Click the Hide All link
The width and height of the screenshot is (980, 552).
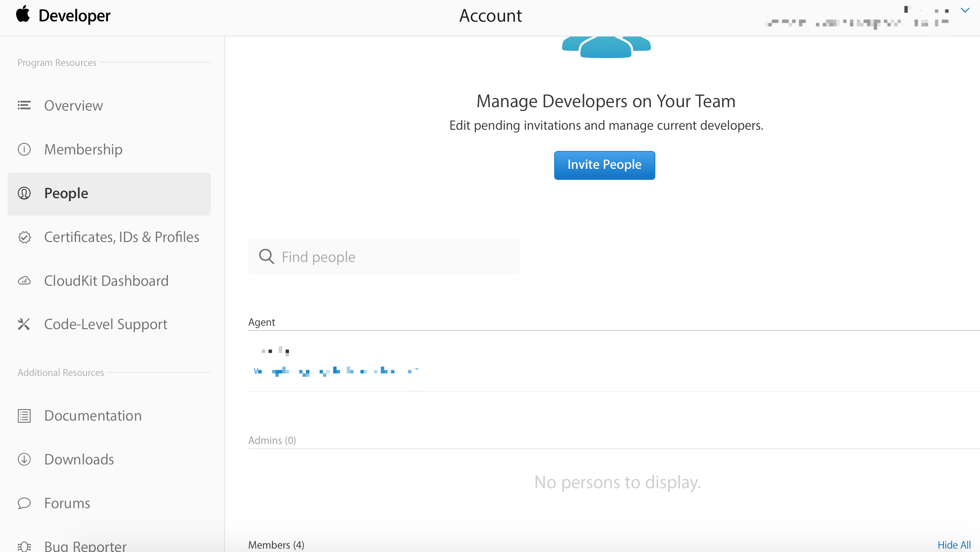pyautogui.click(x=954, y=544)
